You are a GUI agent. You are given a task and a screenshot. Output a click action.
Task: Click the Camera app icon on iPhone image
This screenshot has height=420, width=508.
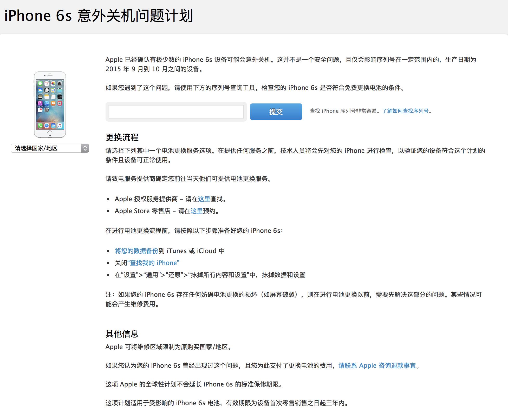pos(60,84)
